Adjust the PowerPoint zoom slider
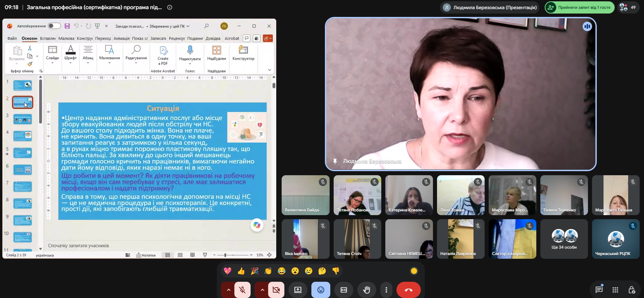This screenshot has width=644, height=298. (x=225, y=255)
